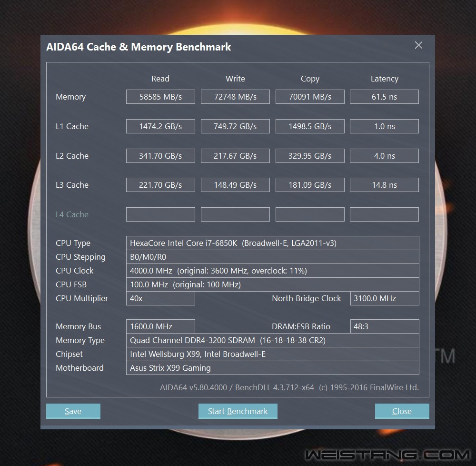Click North Bridge Clock value 3100.0 MHz
The width and height of the screenshot is (476, 466).
coord(385,298)
